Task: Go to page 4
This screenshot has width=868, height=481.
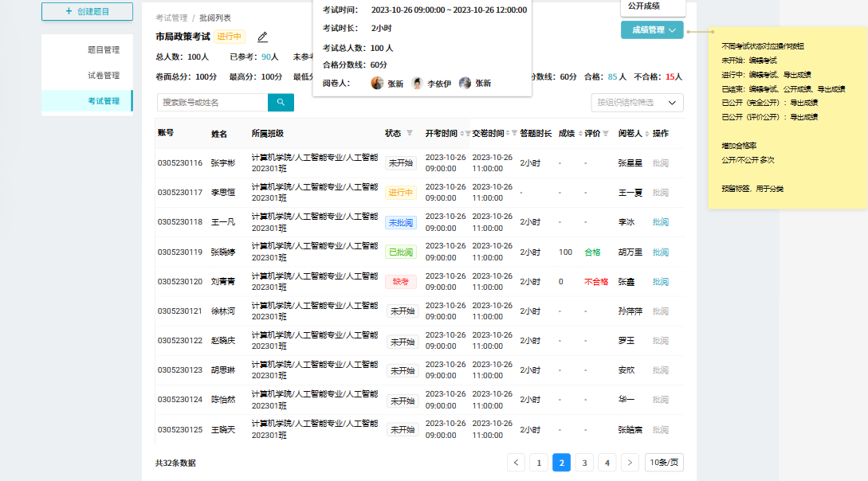Action: (607, 463)
